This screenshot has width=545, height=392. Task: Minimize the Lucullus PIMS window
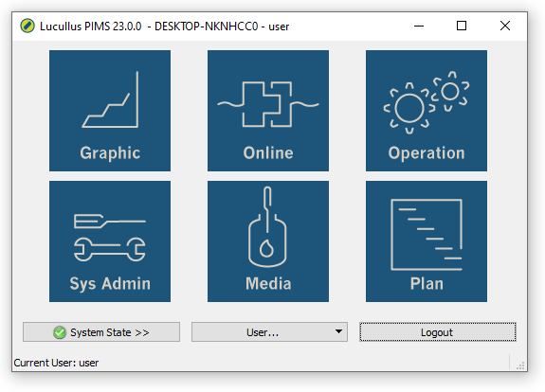coord(419,27)
